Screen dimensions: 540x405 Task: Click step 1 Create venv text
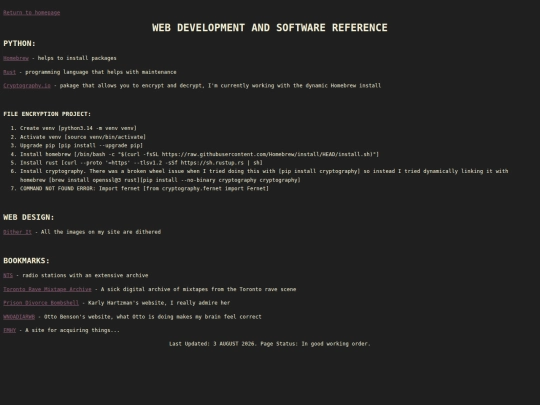coord(78,128)
